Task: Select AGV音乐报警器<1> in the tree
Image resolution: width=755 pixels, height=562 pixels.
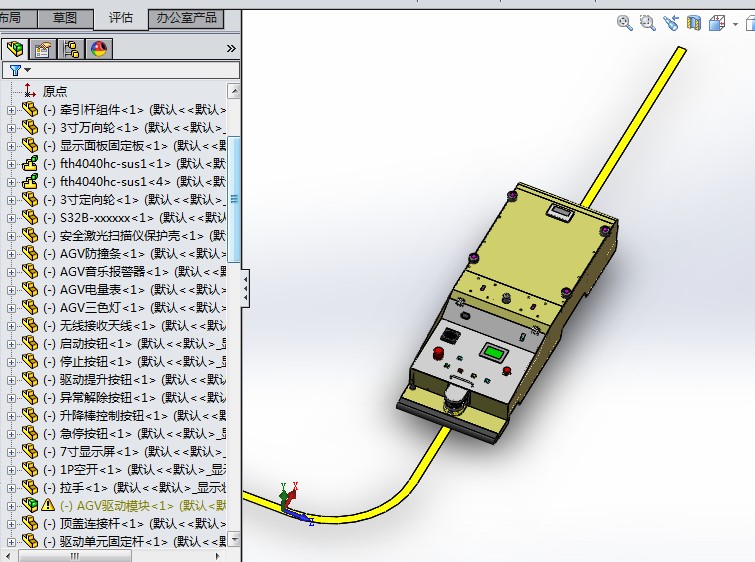Action: pos(134,272)
